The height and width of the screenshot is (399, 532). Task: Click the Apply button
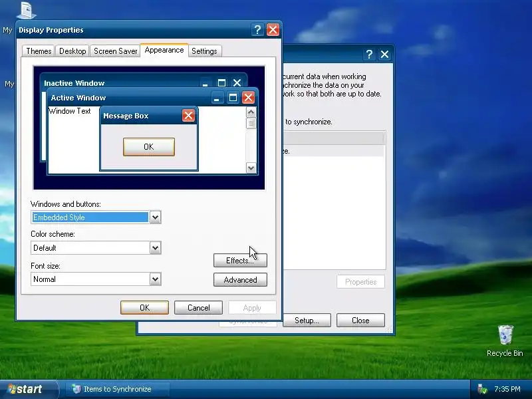pos(252,308)
